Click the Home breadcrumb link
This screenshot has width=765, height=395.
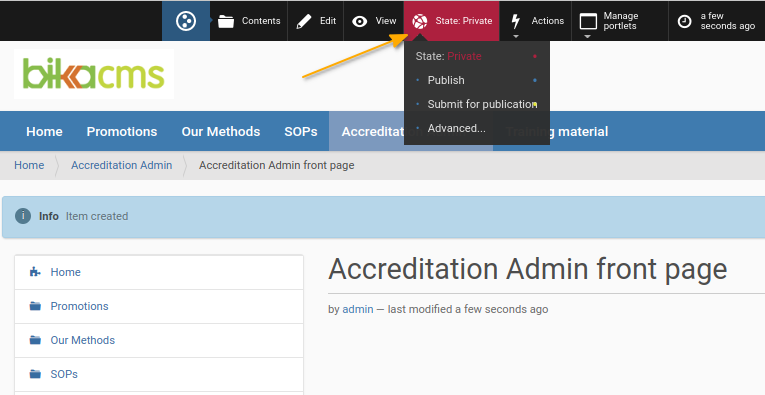(x=29, y=165)
